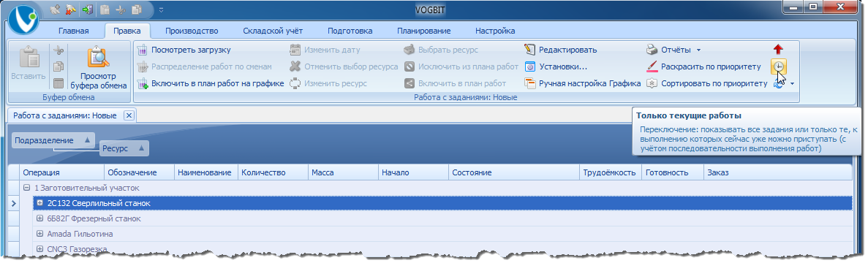Viewport: 868px width, 263px height.
Task: Click the Начало column header
Action: coord(413,173)
